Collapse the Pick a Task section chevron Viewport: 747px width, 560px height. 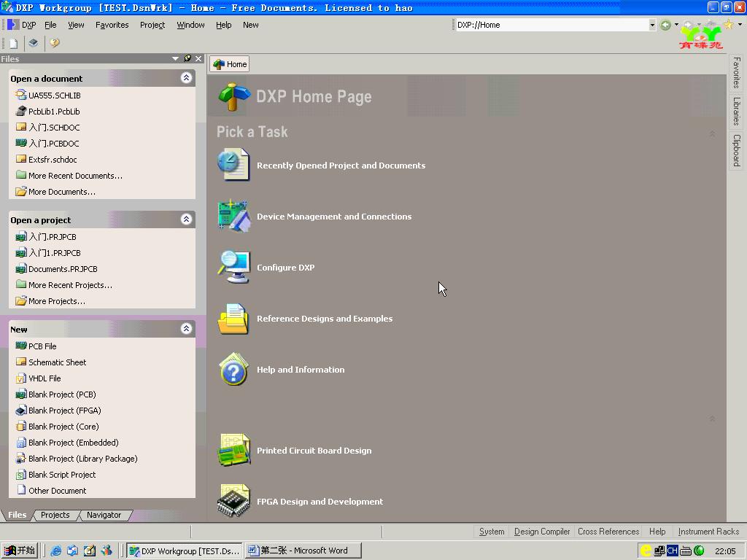(712, 134)
